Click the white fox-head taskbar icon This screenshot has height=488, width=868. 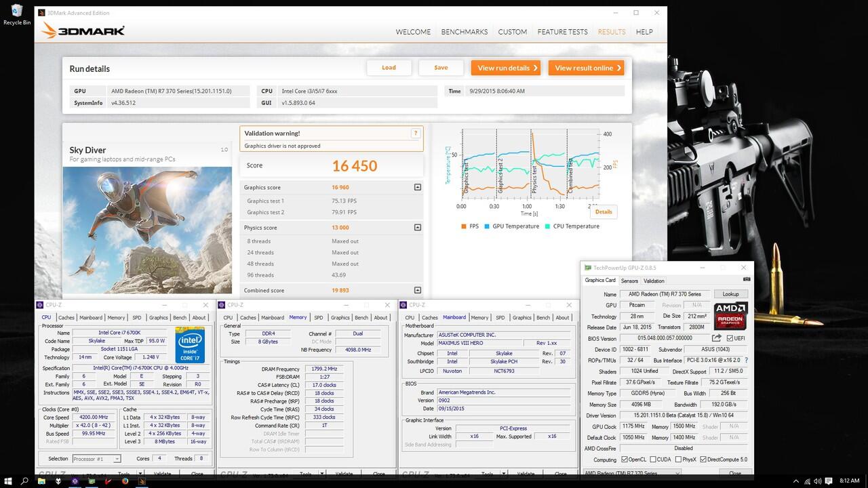pos(58,481)
